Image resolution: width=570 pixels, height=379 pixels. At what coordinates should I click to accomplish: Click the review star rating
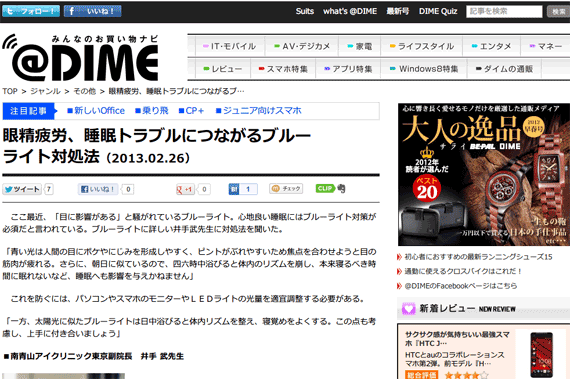point(466,375)
